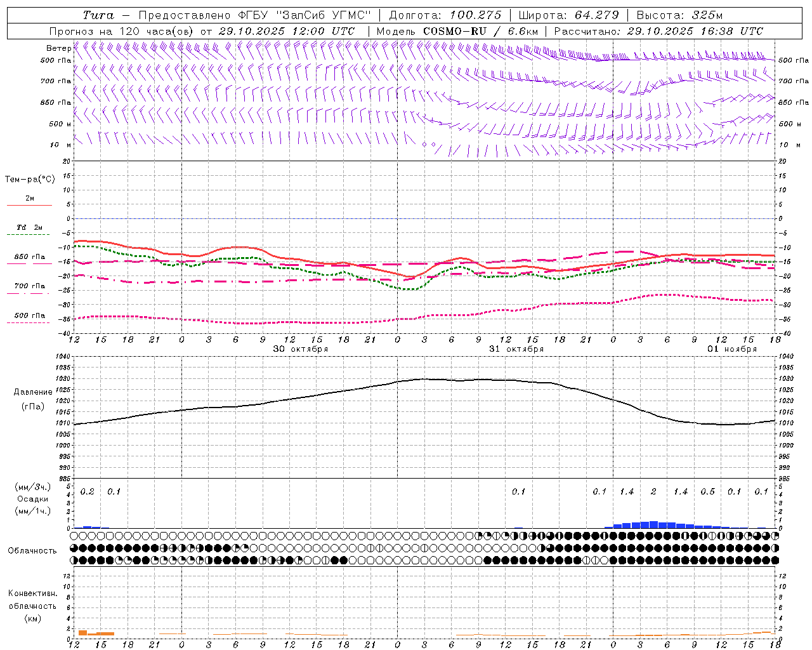Screen dimensions: 812x650
Task: Click the "Тем-ра(°C)" temperature axis label
Action: click(x=30, y=180)
